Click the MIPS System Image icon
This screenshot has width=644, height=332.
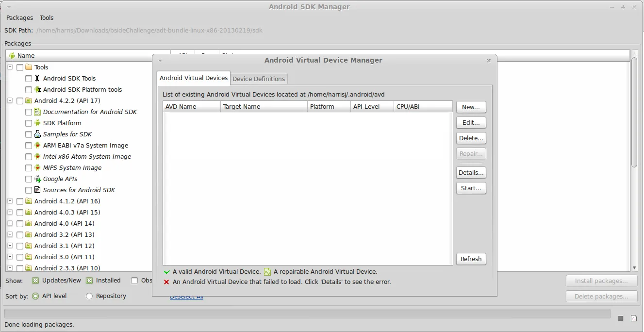[37, 167]
